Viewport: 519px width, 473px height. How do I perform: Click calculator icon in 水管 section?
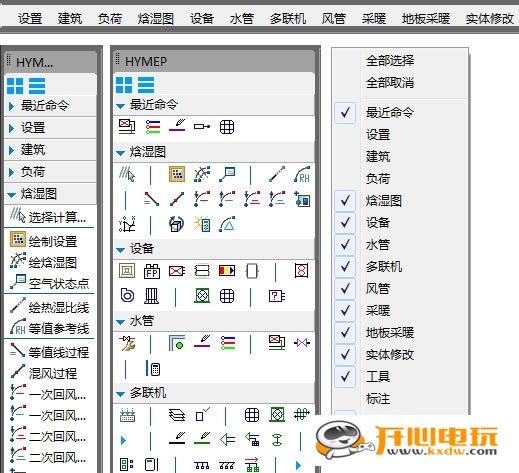click(x=153, y=368)
